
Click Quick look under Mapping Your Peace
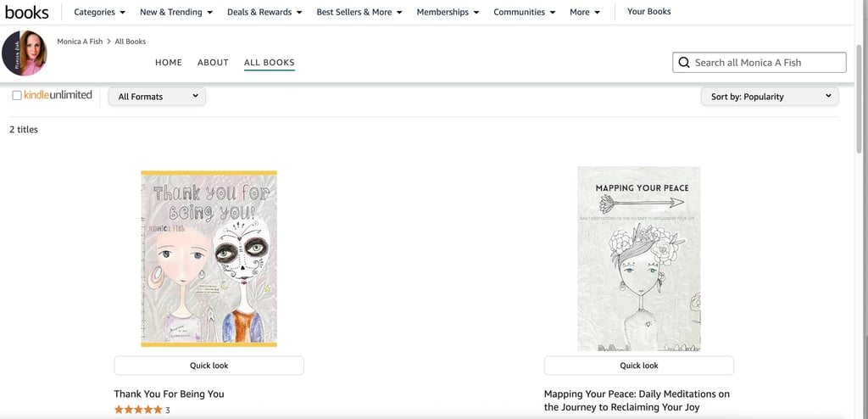[639, 366]
